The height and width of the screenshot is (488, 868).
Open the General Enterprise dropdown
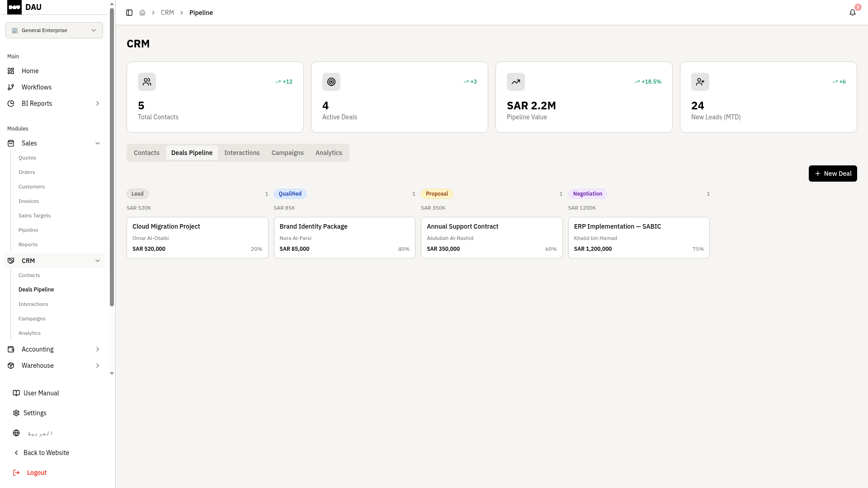tap(54, 30)
